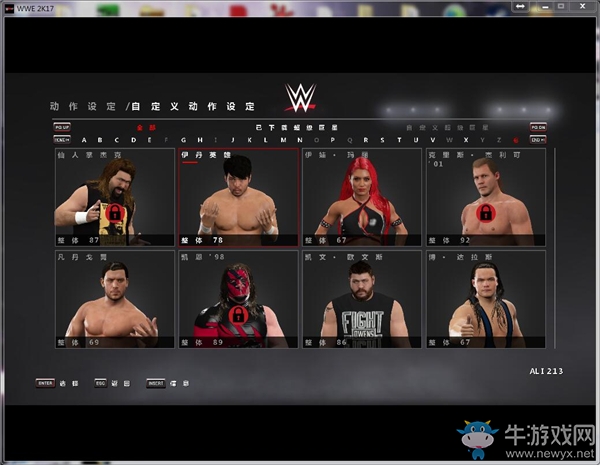Filter the roster by letter X

point(466,140)
